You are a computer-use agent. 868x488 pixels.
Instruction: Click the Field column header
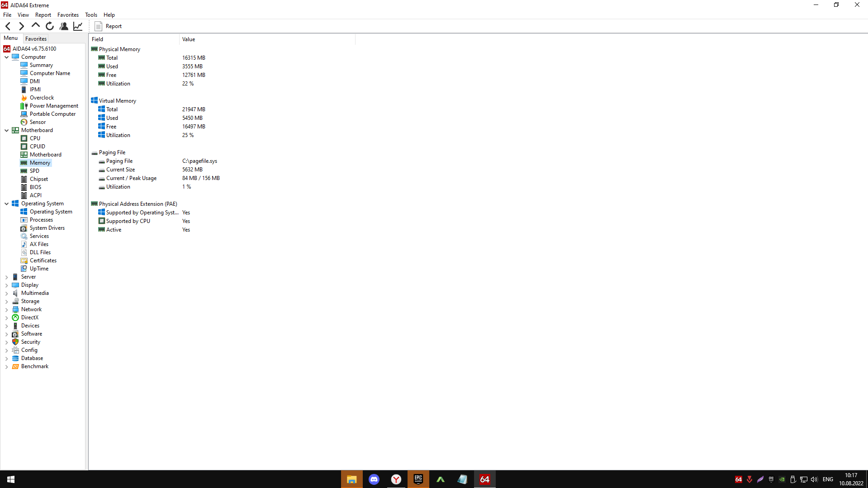point(134,39)
